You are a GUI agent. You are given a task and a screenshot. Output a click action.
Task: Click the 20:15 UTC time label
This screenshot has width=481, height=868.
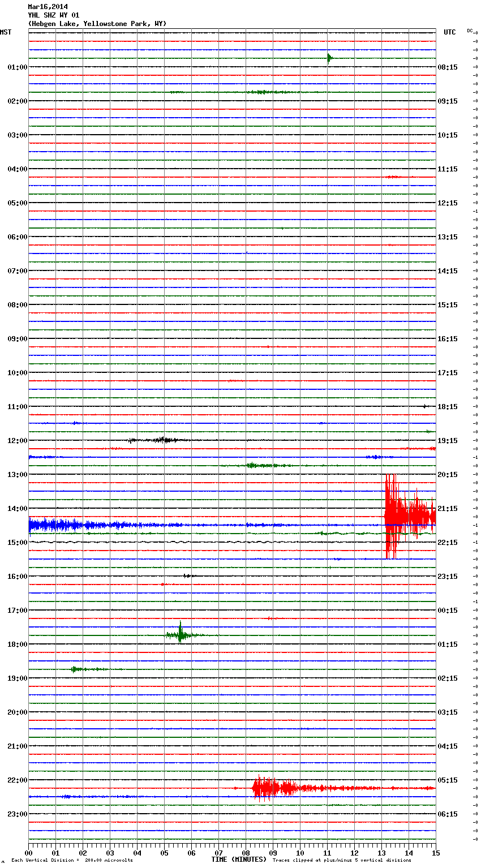click(448, 475)
